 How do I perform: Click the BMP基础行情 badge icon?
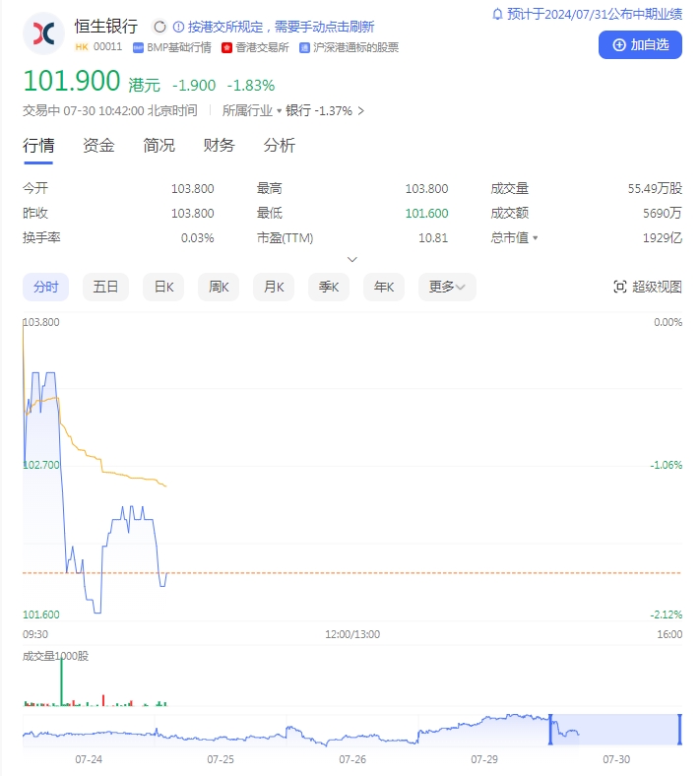pyautogui.click(x=138, y=47)
